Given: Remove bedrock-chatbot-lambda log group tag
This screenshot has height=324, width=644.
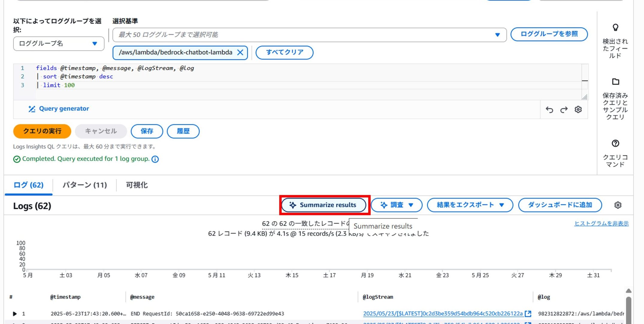Looking at the screenshot, I should (x=240, y=53).
